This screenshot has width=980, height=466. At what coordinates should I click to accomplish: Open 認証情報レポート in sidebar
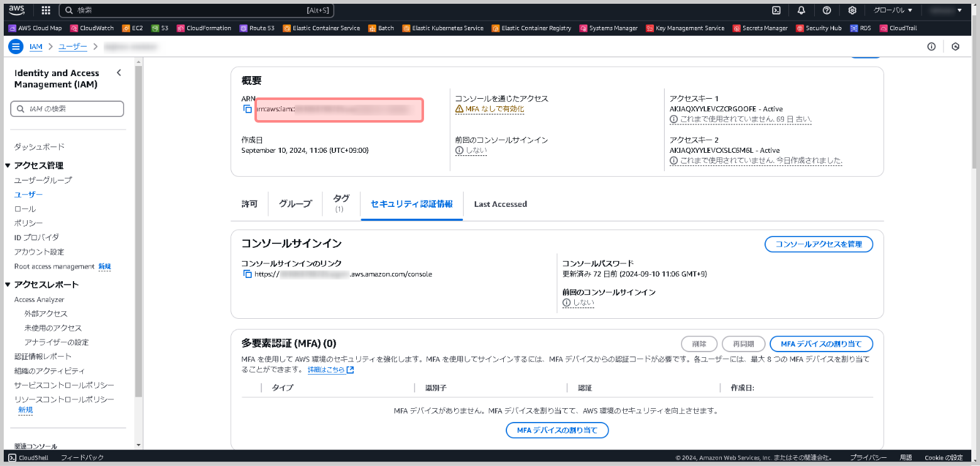(43, 357)
